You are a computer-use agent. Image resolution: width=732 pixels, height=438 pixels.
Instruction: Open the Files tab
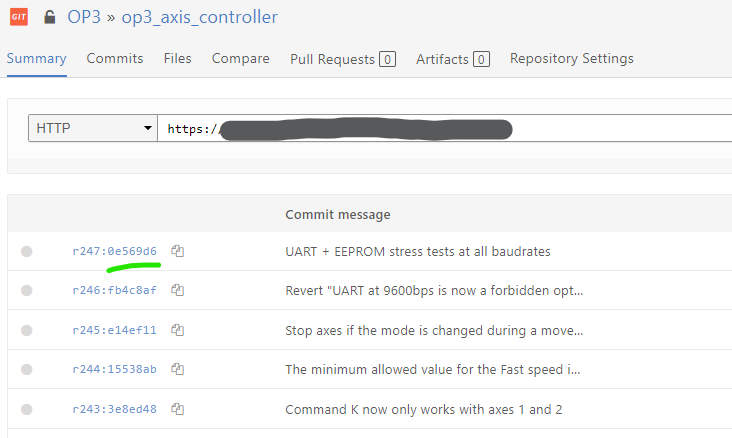(177, 59)
